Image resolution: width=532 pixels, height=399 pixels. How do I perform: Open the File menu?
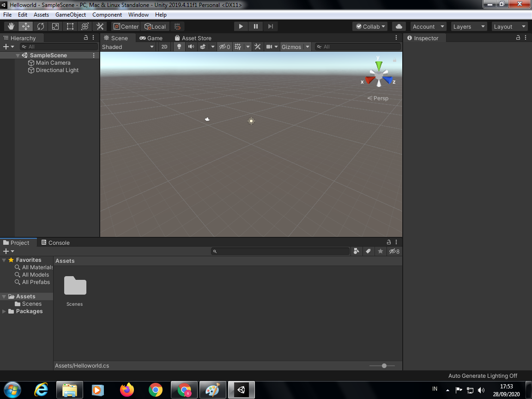[x=7, y=15]
